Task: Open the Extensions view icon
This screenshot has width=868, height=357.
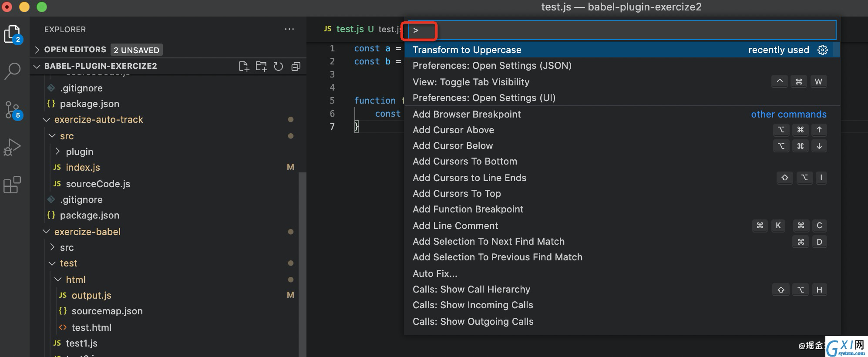Action: click(x=12, y=185)
